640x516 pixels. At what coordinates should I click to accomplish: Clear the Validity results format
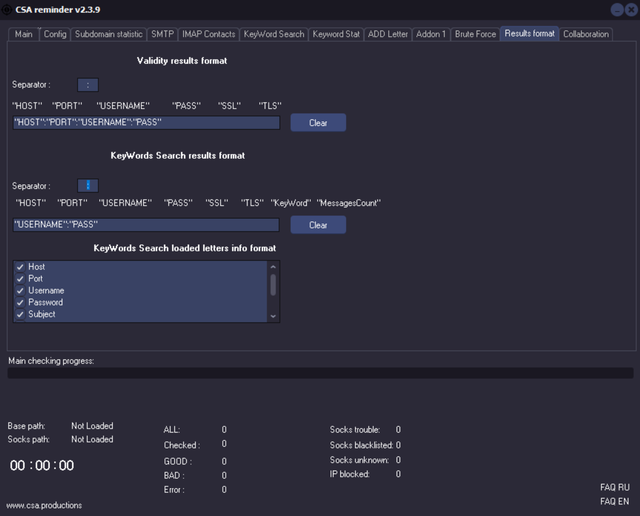coord(318,123)
